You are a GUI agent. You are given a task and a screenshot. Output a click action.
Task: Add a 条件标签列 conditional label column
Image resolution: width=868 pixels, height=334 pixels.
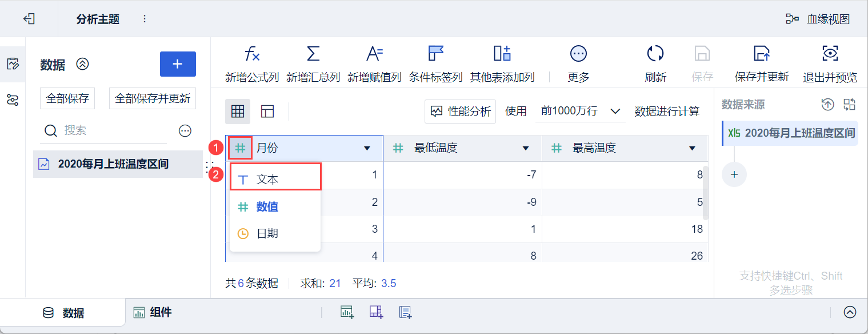pyautogui.click(x=435, y=54)
